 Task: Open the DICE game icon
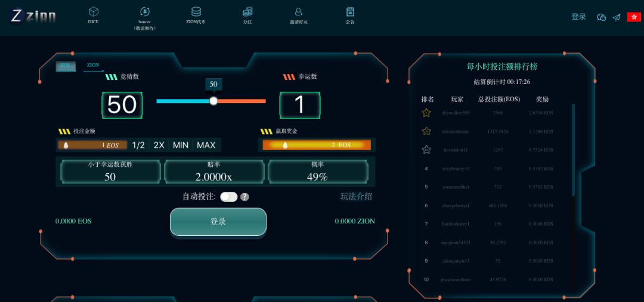(x=93, y=12)
